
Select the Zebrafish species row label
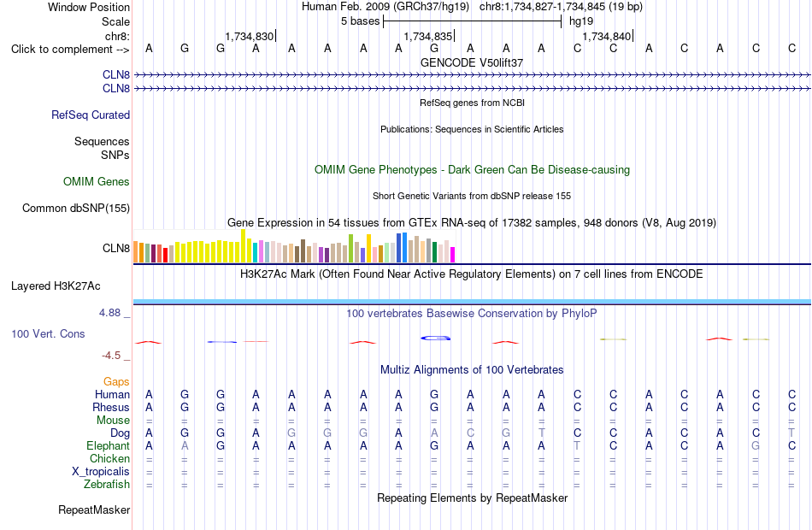point(107,485)
